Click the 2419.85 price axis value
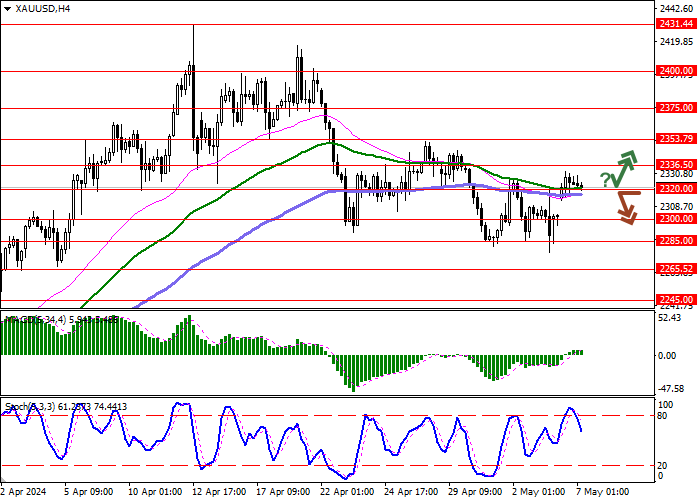The width and height of the screenshot is (700, 500). [676, 42]
